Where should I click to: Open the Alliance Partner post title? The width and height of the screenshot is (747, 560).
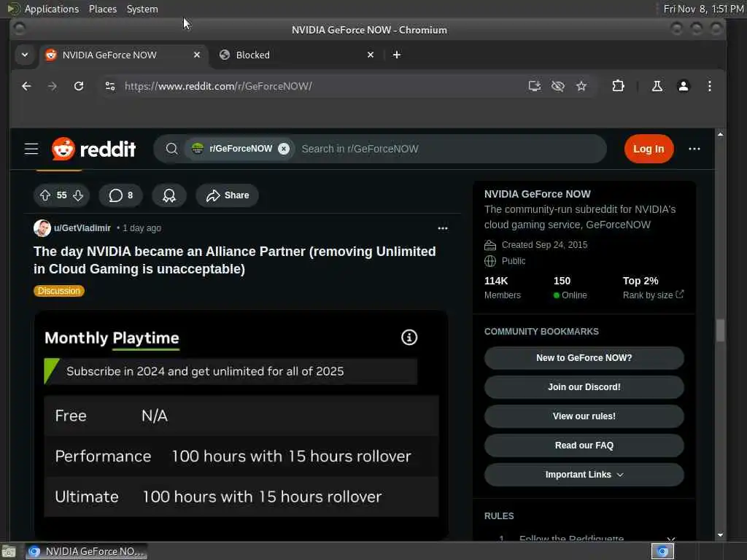point(235,260)
